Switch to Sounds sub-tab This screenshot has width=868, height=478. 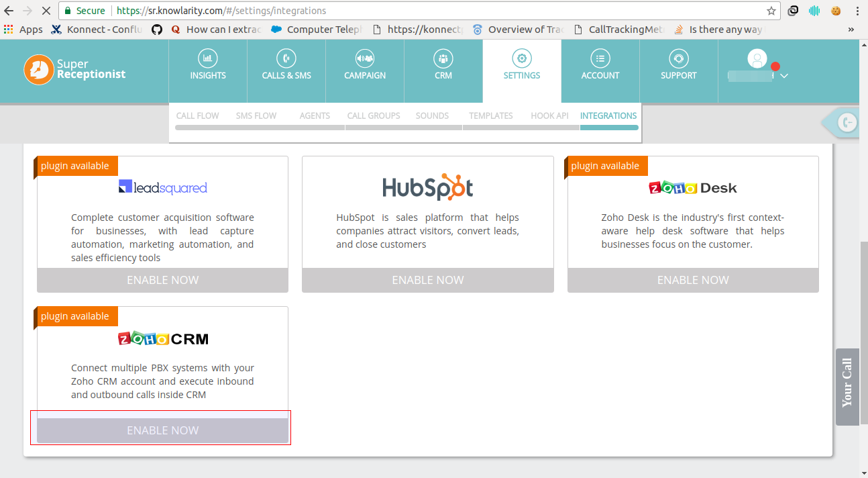coord(432,115)
